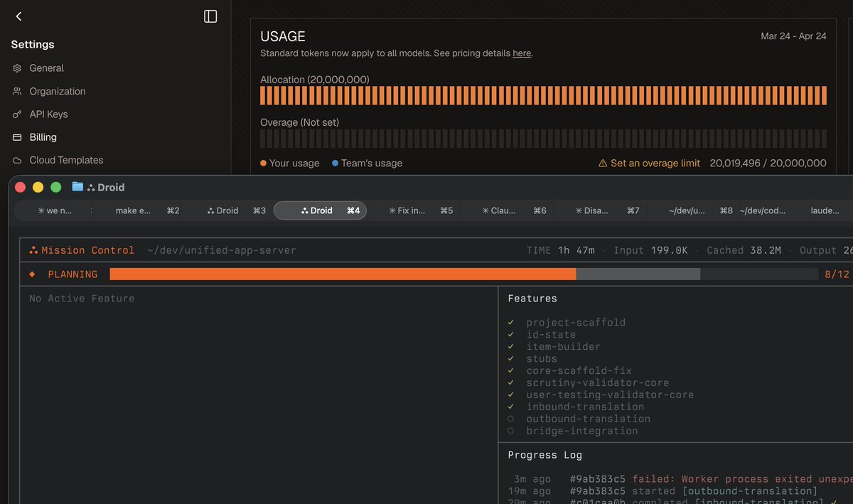Screen dimensions: 853x504
Task: Click the Input 199.0K stat
Action: pyautogui.click(x=650, y=250)
